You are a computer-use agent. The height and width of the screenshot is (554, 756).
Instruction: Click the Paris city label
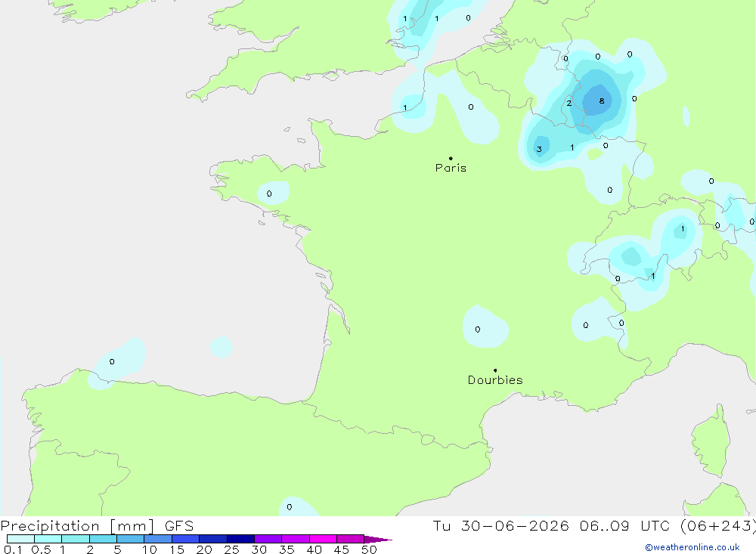click(x=451, y=168)
